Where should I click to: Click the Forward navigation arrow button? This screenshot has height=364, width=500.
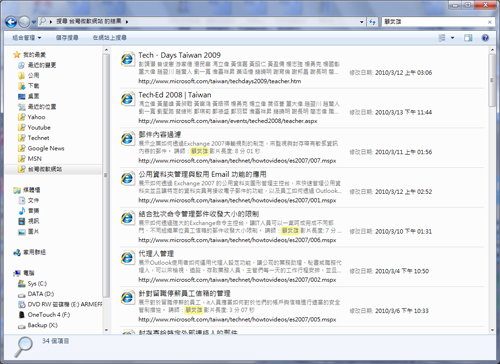(24, 22)
